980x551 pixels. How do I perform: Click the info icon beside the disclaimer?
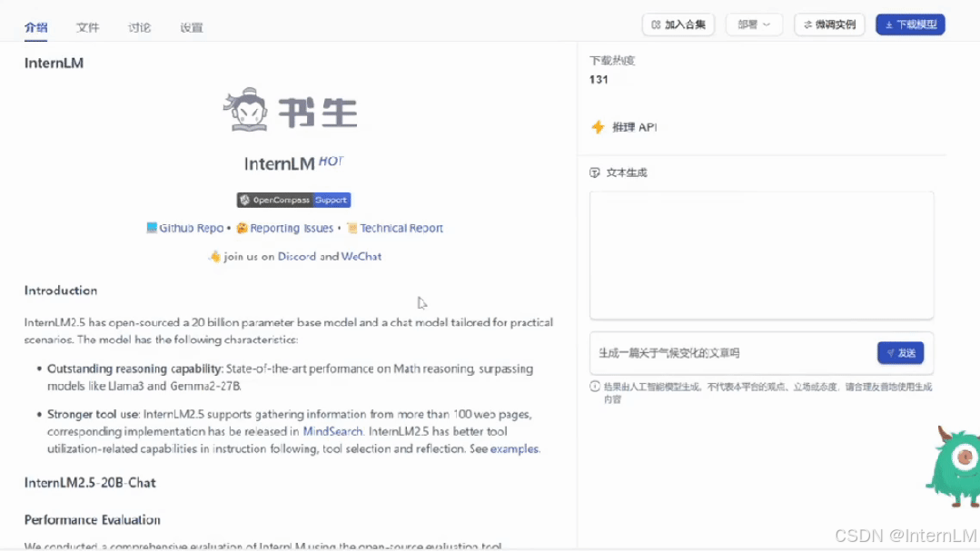coord(594,387)
